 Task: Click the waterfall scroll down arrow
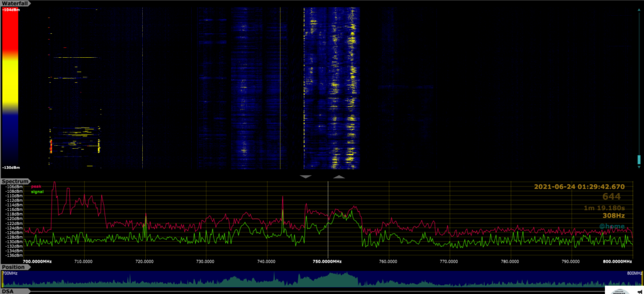click(639, 167)
